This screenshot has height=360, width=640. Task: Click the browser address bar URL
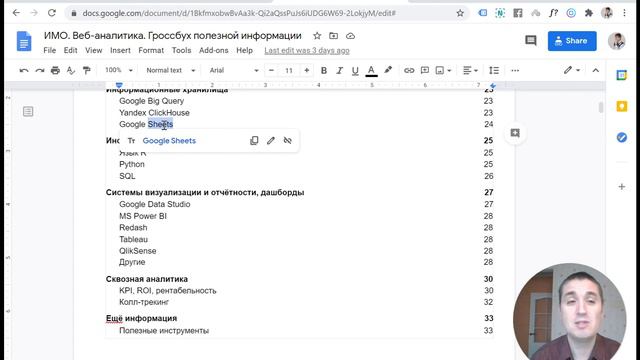pyautogui.click(x=239, y=13)
